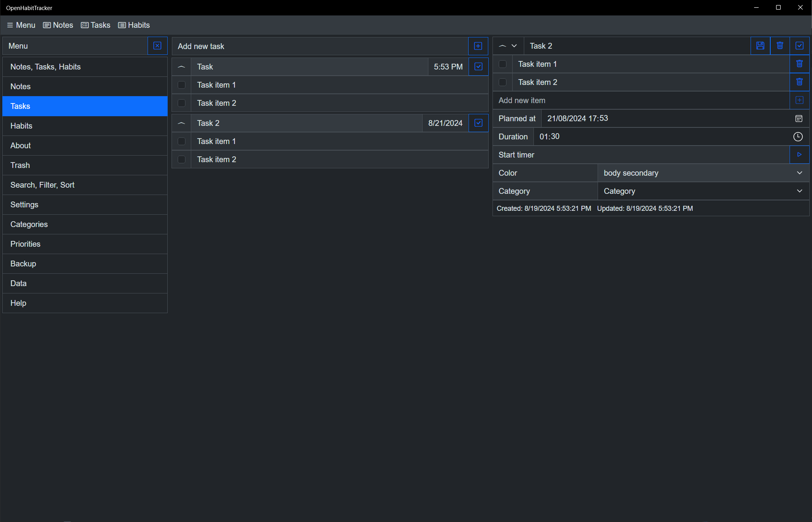This screenshot has height=522, width=812.
Task: Open calendar picker for Planned at
Action: tap(798, 119)
